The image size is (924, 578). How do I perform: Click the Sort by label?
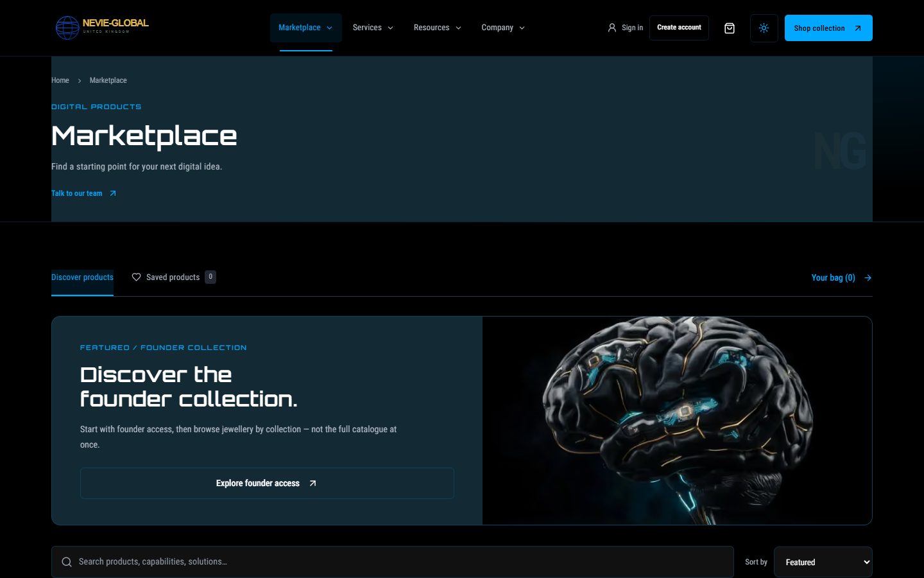[756, 562]
